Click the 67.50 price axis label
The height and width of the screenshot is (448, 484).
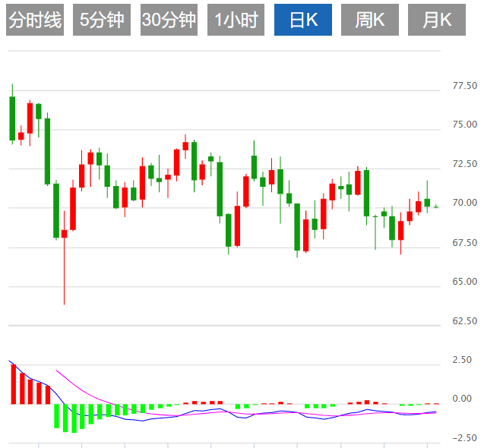[x=465, y=243]
